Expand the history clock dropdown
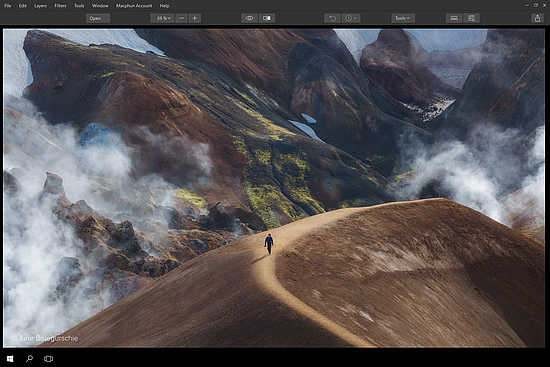This screenshot has height=367, width=550. [351, 18]
